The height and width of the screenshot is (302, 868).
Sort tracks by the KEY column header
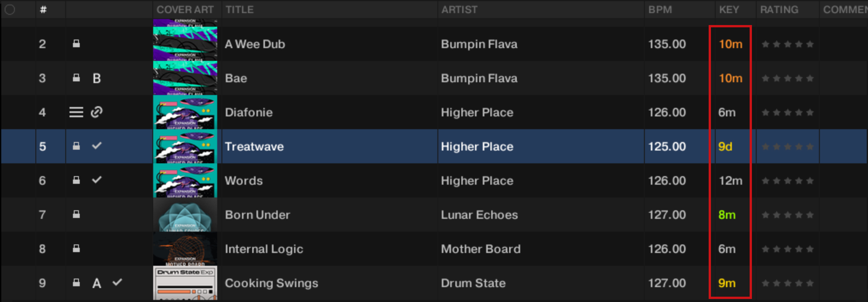729,9
